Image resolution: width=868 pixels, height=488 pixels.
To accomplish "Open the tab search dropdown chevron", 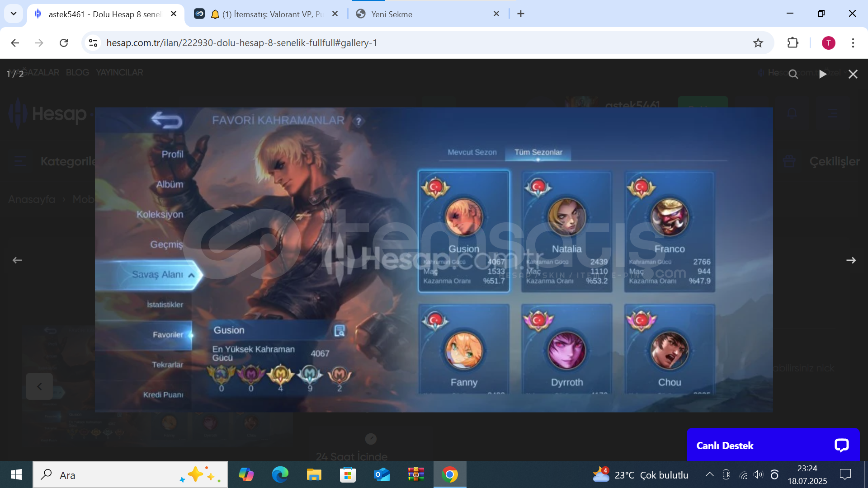I will 14,14.
